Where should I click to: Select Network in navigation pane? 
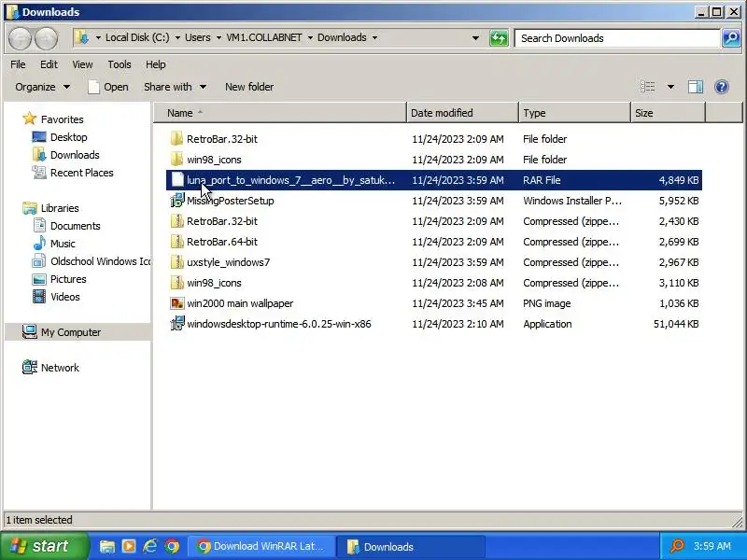coord(60,368)
